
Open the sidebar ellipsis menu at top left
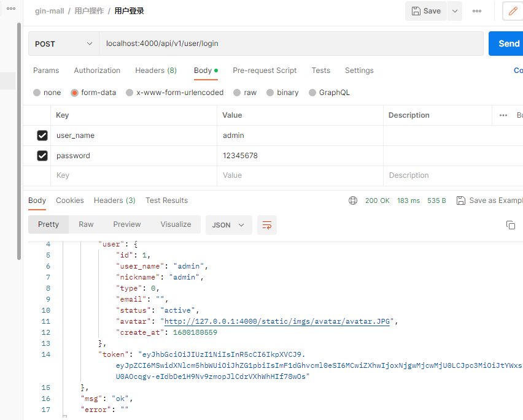(x=11, y=9)
